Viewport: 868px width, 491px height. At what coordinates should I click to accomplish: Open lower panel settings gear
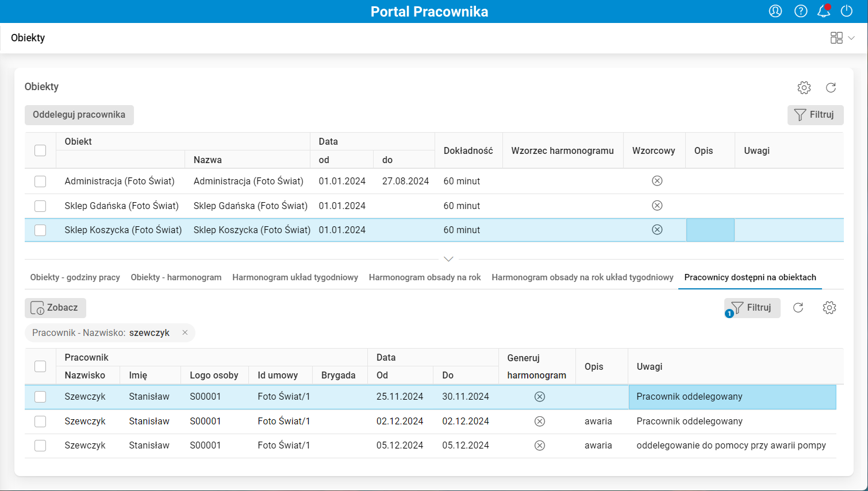coord(829,308)
